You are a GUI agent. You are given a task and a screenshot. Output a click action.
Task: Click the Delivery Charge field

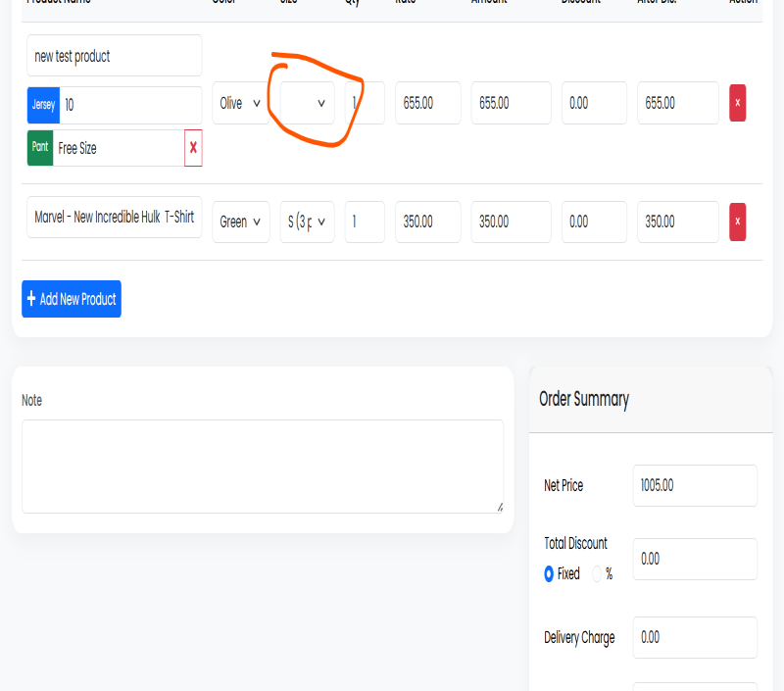pyautogui.click(x=695, y=637)
